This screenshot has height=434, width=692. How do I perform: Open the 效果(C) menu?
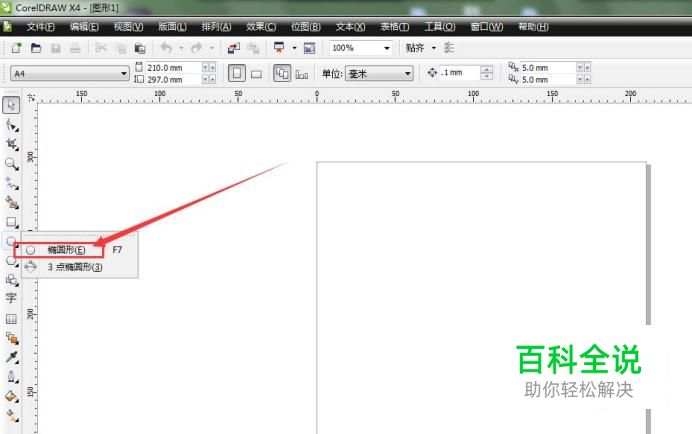(x=261, y=27)
